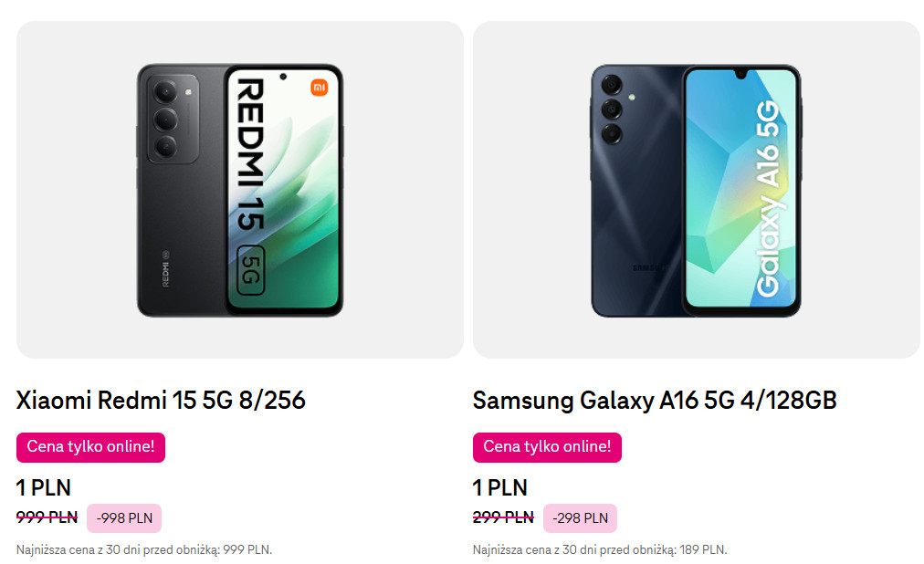Click Xiaomi's "Cena tylko online!" badge
The image size is (924, 564).
point(90,447)
